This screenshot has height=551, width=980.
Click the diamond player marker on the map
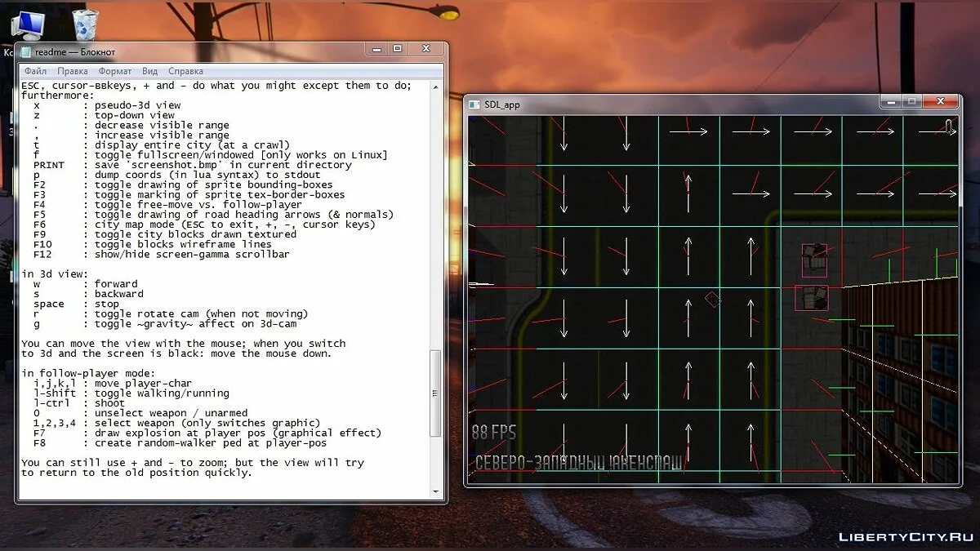(x=713, y=300)
